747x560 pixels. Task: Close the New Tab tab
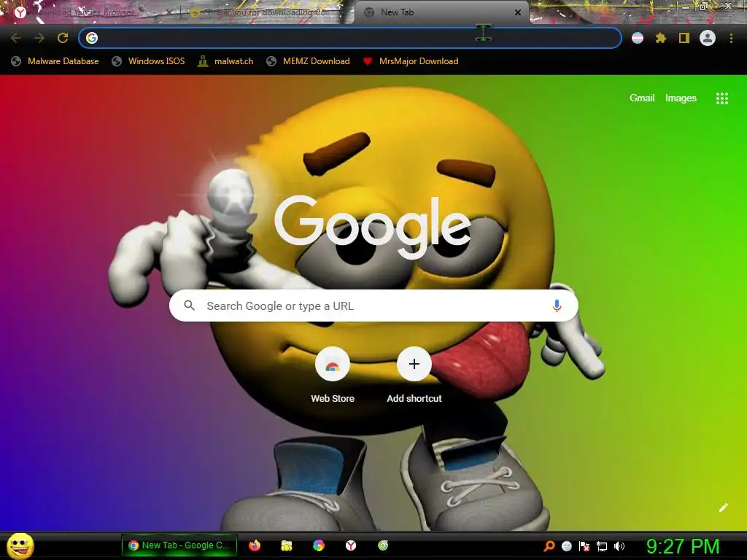tap(518, 12)
